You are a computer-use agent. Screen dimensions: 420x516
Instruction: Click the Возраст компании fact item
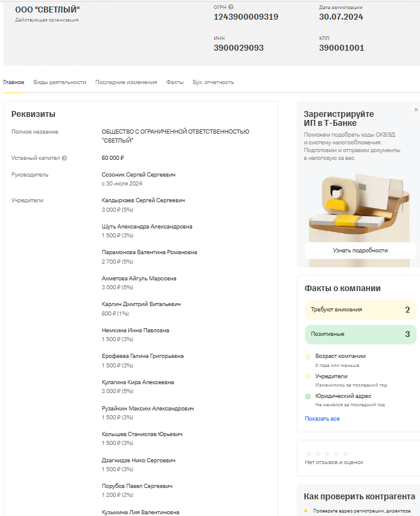340,356
